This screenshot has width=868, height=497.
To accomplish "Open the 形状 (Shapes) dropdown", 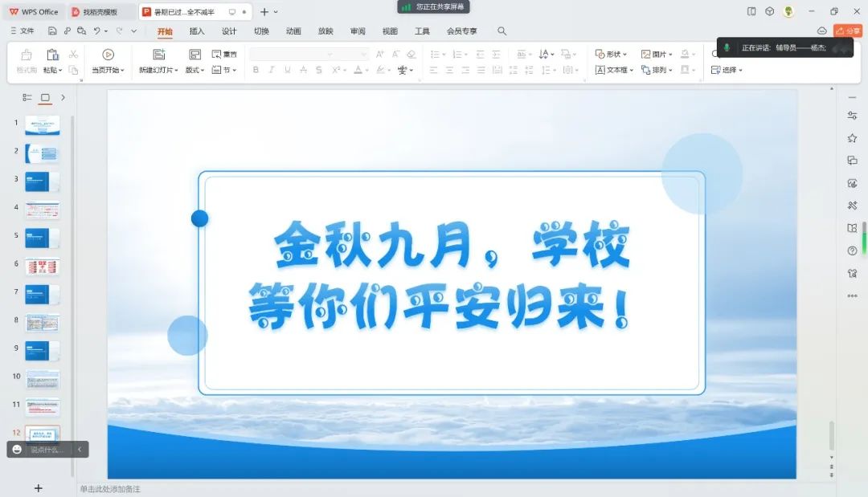I will click(611, 54).
